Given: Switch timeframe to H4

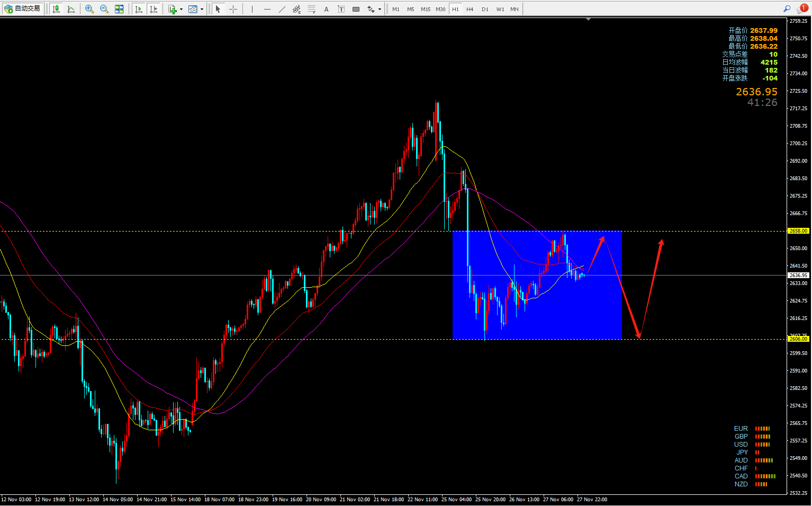Looking at the screenshot, I should click(x=470, y=9).
